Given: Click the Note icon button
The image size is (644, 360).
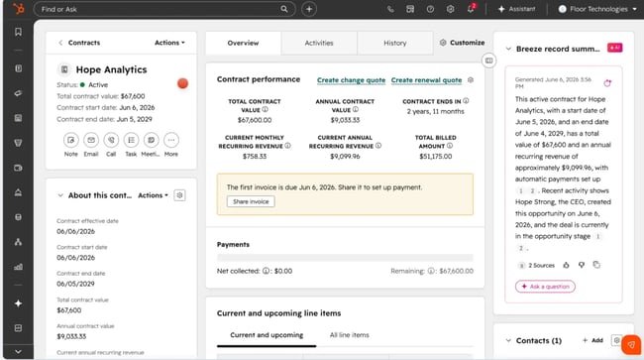Looking at the screenshot, I should coord(70,140).
